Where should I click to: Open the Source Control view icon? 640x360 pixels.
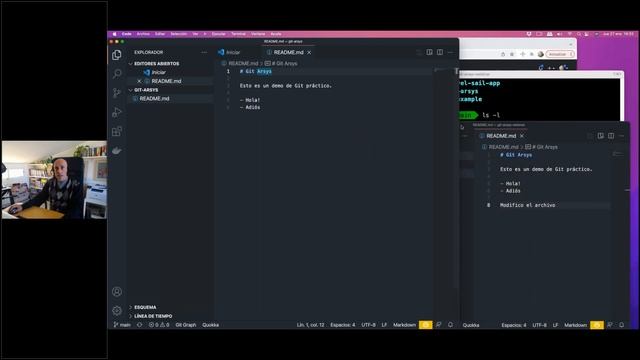117,93
